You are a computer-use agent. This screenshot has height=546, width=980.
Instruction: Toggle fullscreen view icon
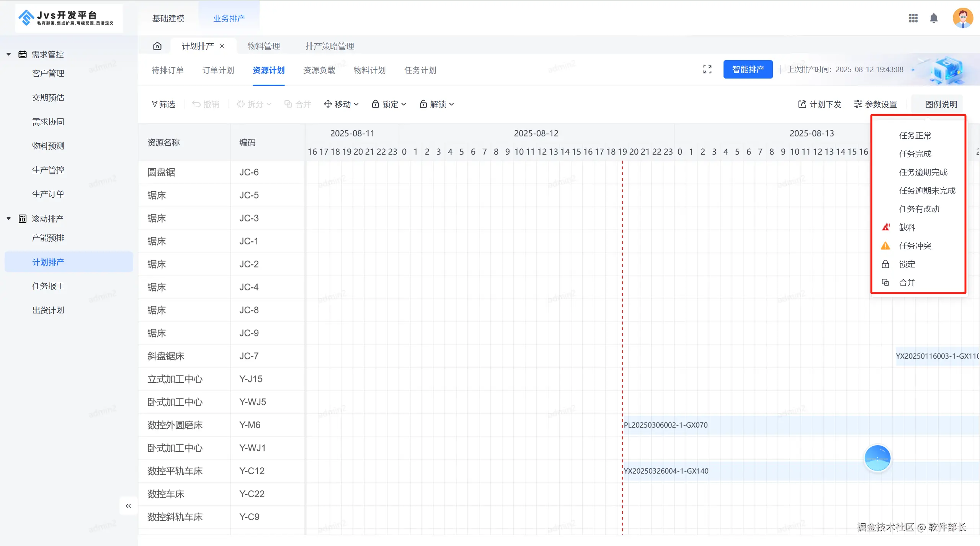(707, 69)
